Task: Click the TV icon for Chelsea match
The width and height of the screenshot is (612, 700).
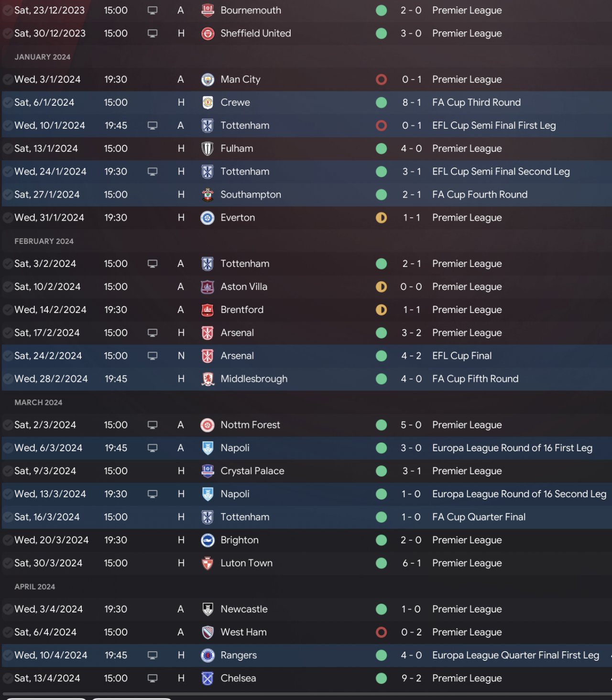Action: coord(153,678)
